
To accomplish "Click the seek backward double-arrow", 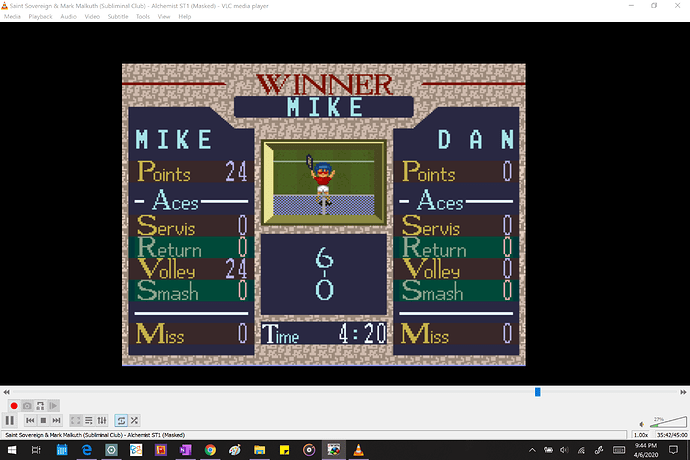I will pos(6,392).
